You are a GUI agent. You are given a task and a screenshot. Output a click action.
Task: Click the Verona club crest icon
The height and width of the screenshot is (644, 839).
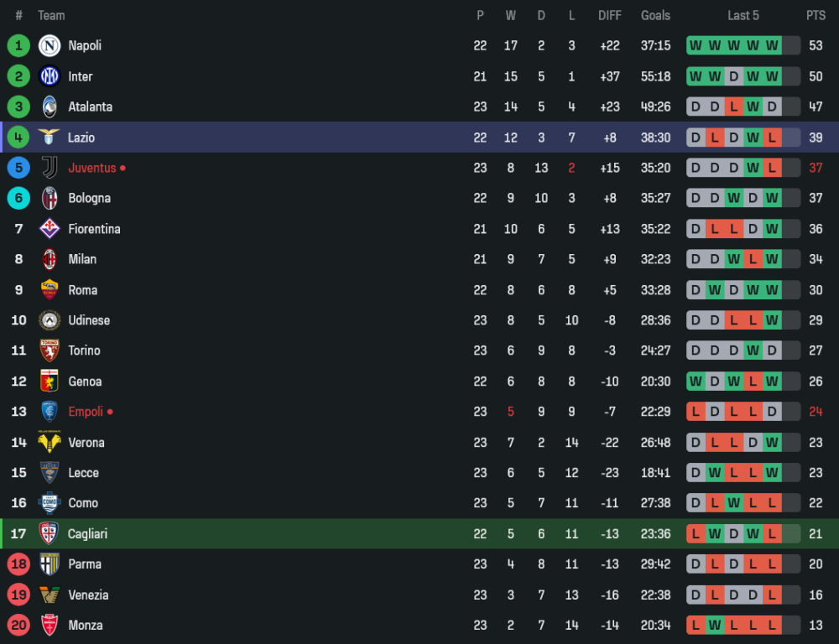(x=50, y=443)
